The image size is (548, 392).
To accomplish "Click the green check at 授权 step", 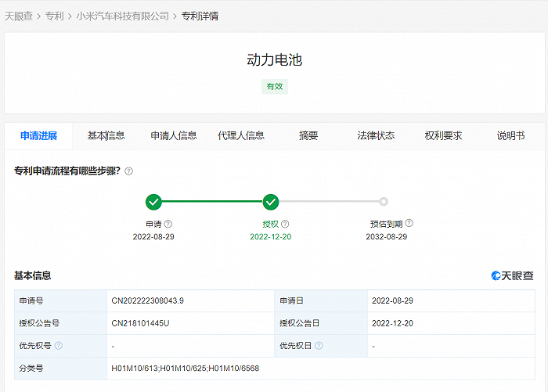I will point(271,202).
